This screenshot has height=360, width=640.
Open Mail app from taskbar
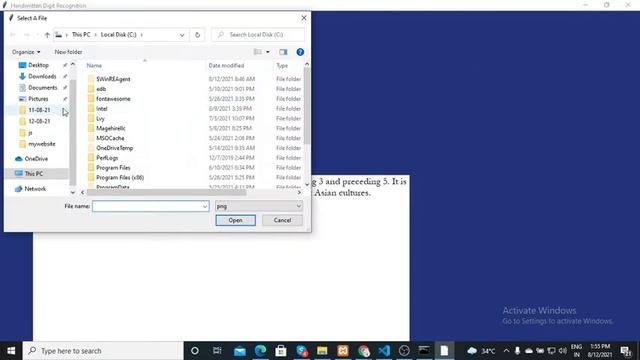point(240,351)
